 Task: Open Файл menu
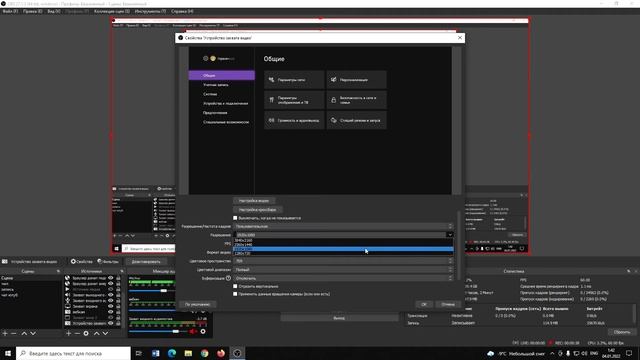[x=10, y=11]
